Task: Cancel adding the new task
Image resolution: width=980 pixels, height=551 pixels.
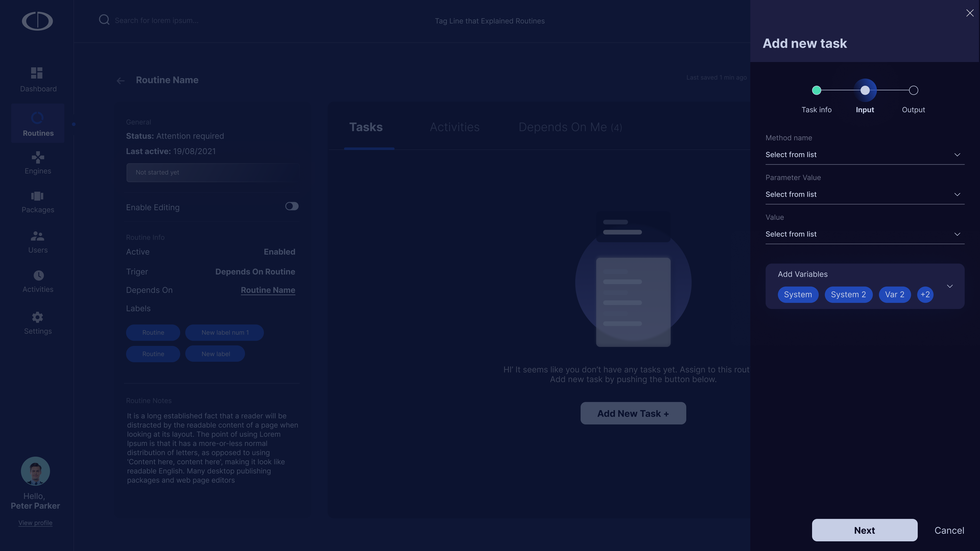Action: click(x=949, y=531)
